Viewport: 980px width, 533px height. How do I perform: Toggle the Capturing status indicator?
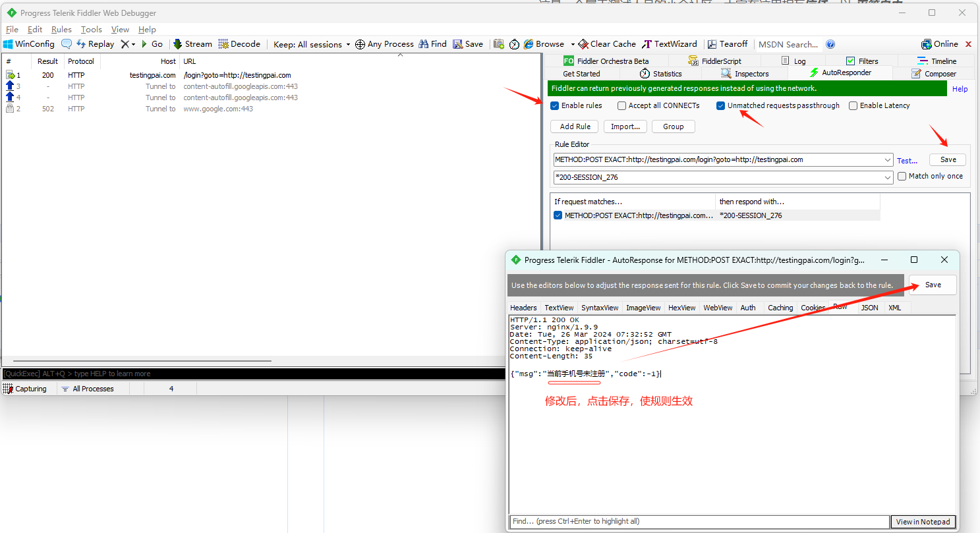pyautogui.click(x=25, y=389)
